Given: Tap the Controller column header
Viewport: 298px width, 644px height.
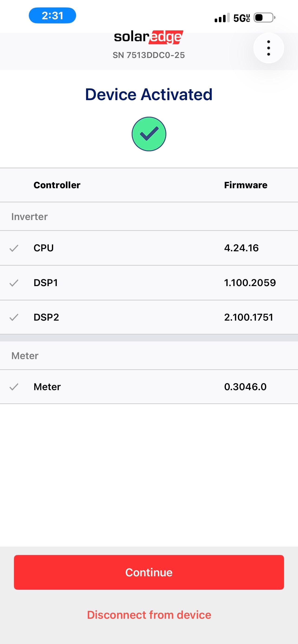Looking at the screenshot, I should coord(57,185).
